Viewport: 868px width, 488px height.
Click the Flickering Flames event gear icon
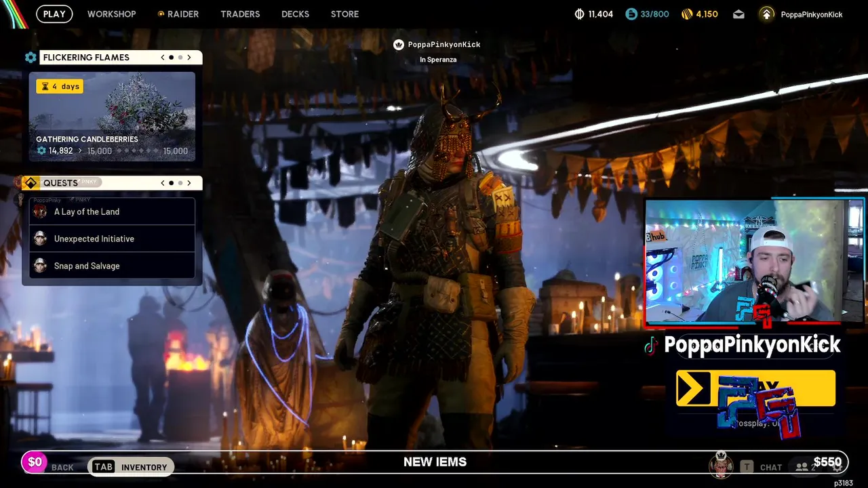point(31,58)
